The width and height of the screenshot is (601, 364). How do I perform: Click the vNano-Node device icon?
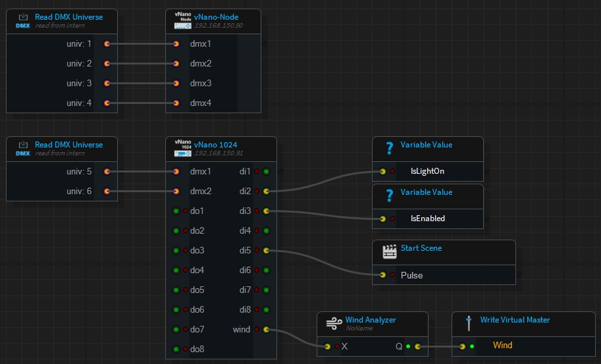[x=182, y=20]
